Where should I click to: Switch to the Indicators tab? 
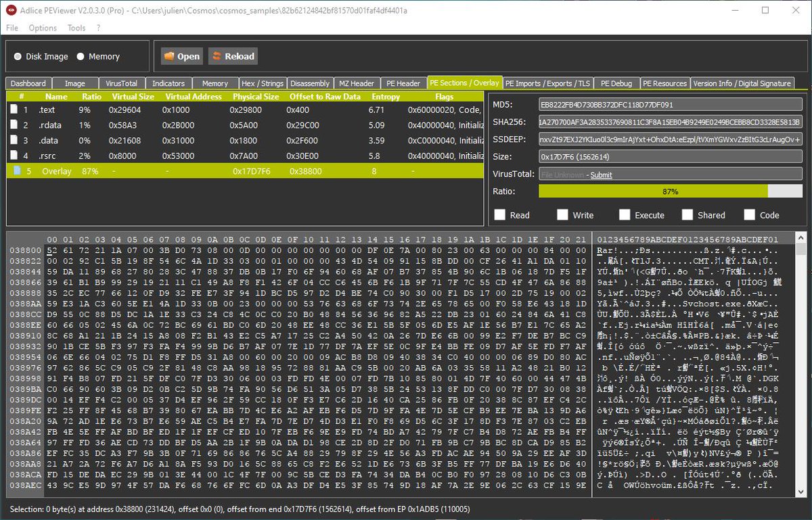point(168,83)
